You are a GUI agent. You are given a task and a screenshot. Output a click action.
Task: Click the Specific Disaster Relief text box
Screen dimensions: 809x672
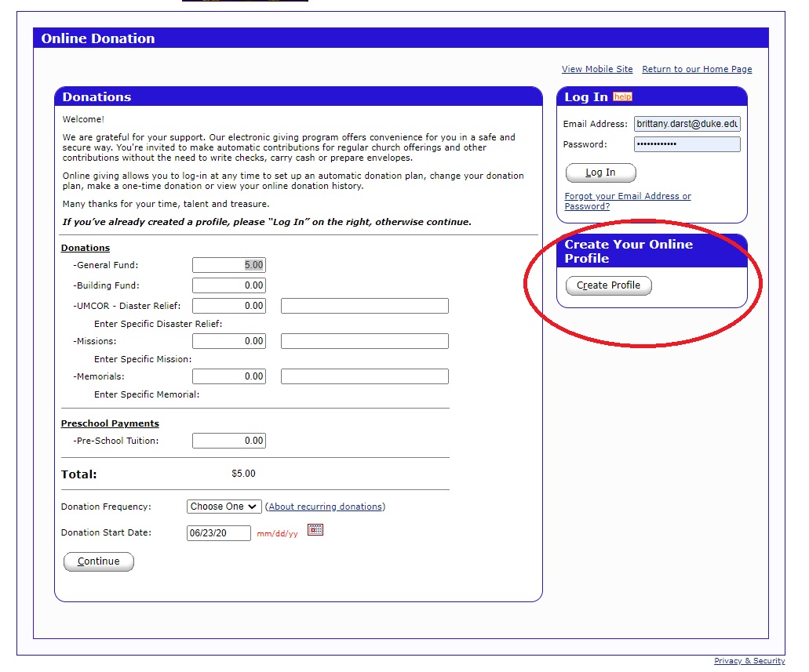365,306
